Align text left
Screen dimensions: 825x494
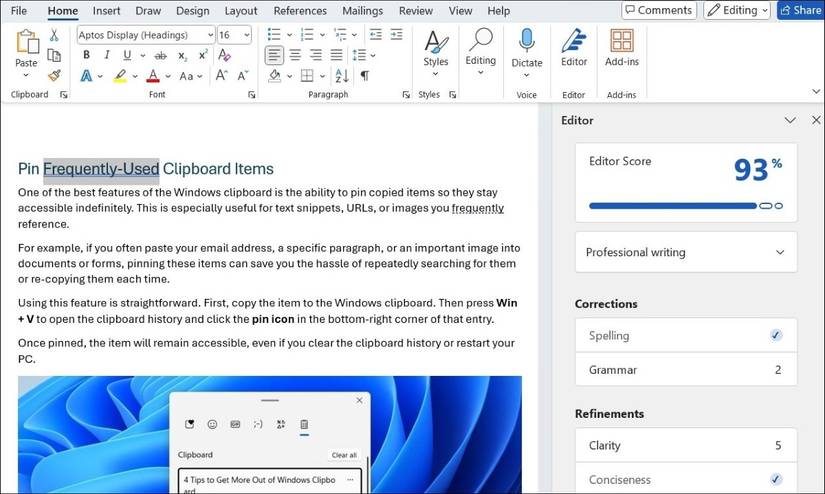pos(274,55)
